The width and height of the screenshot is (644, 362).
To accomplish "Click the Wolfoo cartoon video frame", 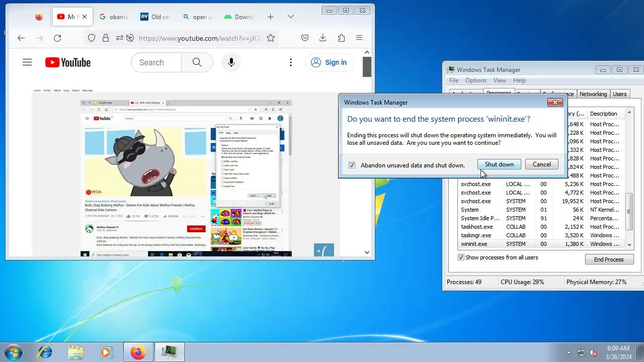I will [x=146, y=161].
